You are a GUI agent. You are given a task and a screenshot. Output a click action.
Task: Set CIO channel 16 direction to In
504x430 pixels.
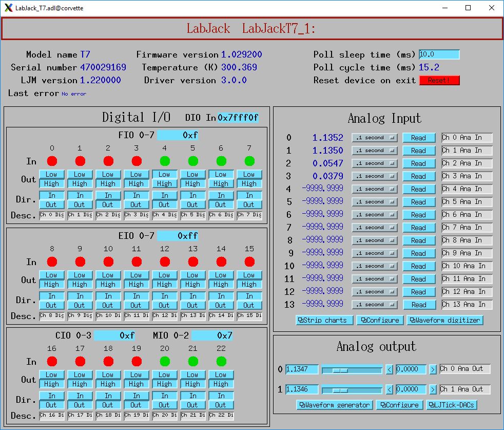point(51,396)
